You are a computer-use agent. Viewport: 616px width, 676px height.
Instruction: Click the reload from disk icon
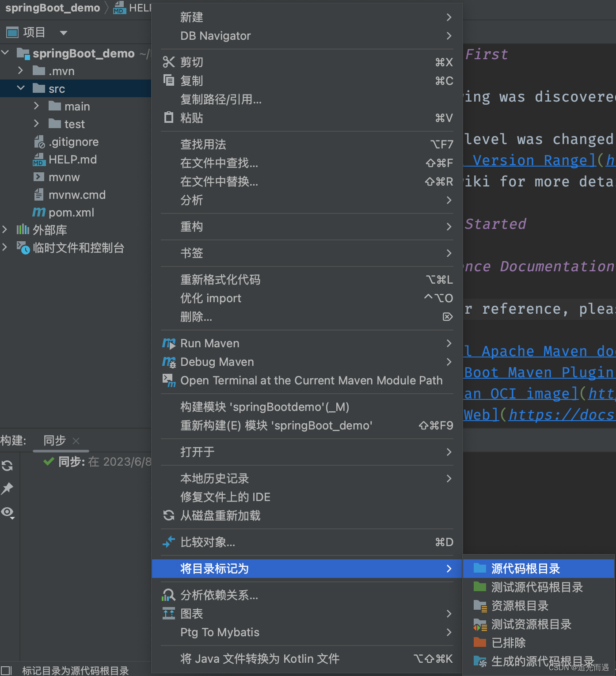coord(169,515)
